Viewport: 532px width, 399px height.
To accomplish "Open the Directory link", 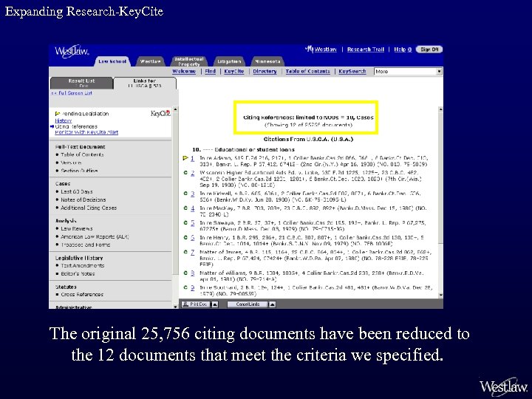I will click(x=265, y=71).
